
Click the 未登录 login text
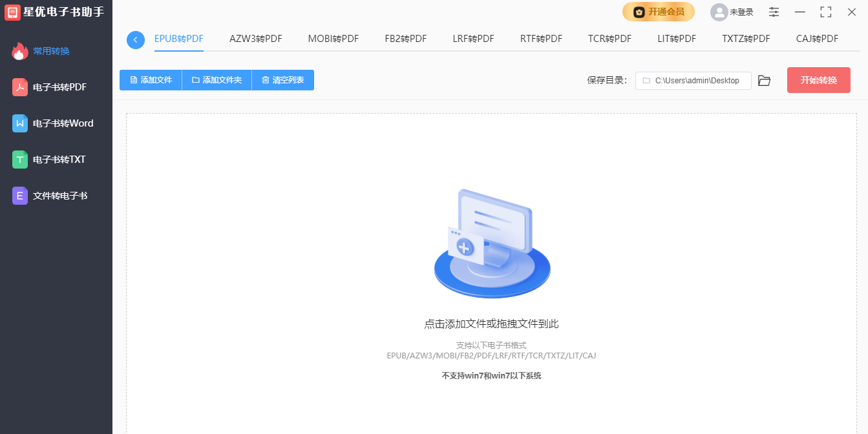click(x=742, y=12)
